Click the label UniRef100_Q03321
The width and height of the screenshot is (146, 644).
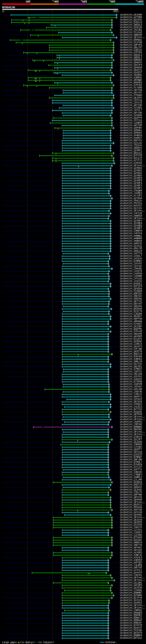pyautogui.click(x=131, y=600)
